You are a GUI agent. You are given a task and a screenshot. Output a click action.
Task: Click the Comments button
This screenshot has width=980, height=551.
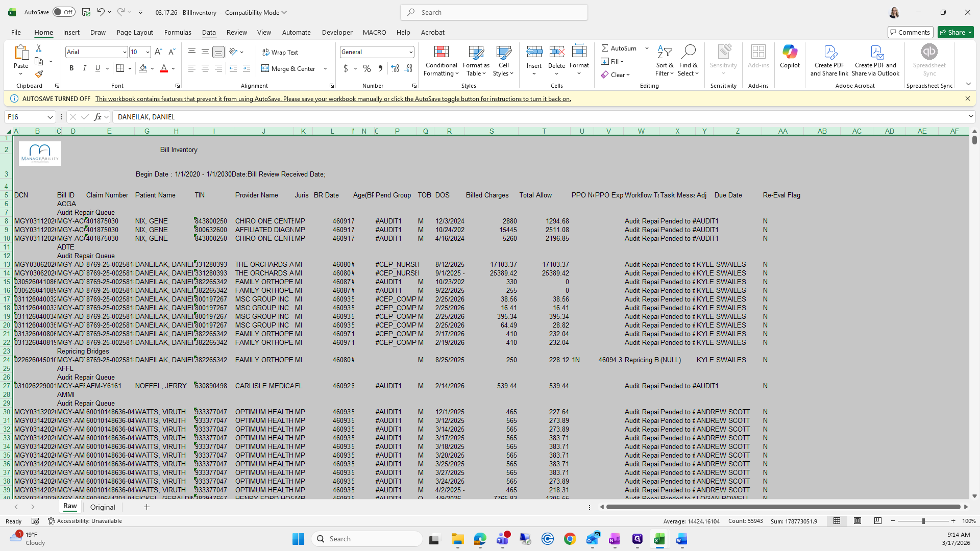point(910,32)
